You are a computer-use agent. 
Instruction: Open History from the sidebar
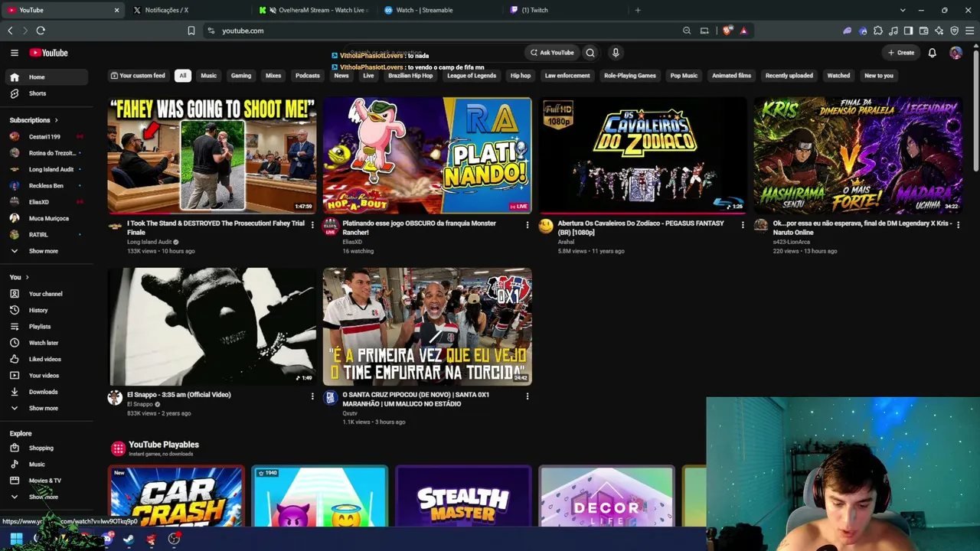point(47,310)
